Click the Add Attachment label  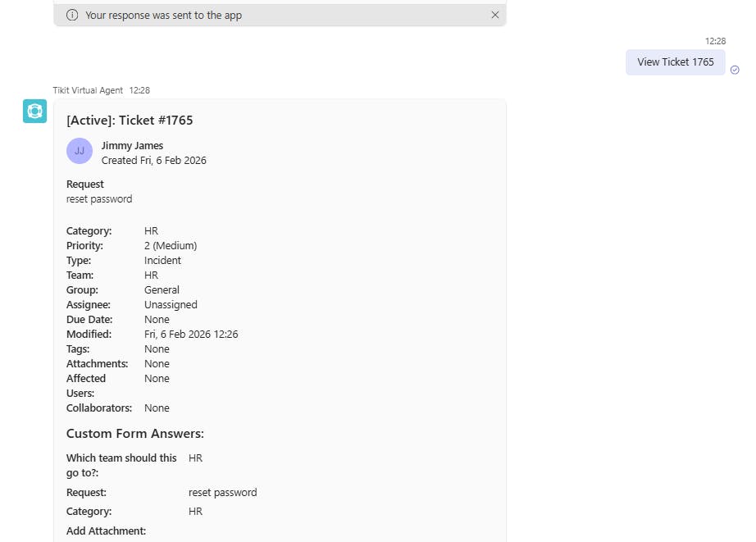[106, 531]
